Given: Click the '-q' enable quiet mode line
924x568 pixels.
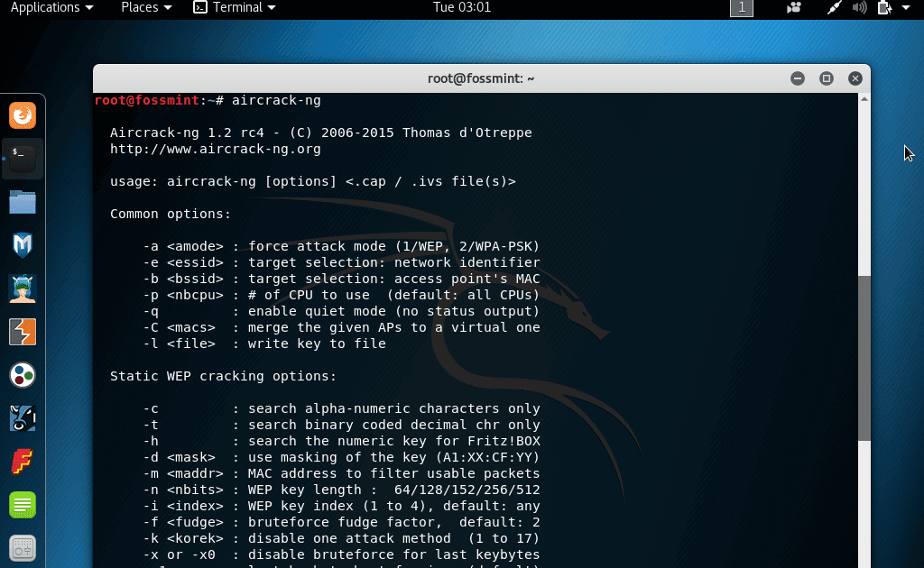Looking at the screenshot, I should coord(341,311).
